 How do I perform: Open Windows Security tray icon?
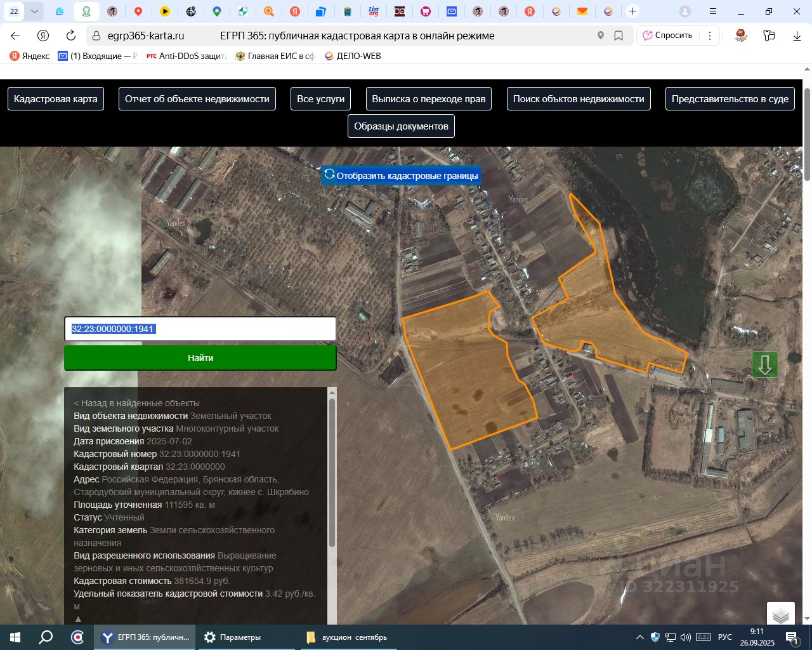point(655,637)
